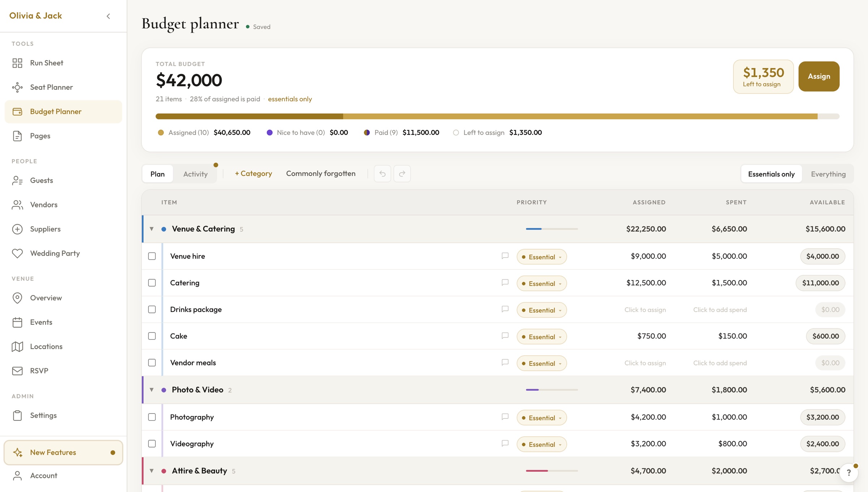Click the Budget Planner wallet icon
The image size is (868, 492).
point(17,111)
